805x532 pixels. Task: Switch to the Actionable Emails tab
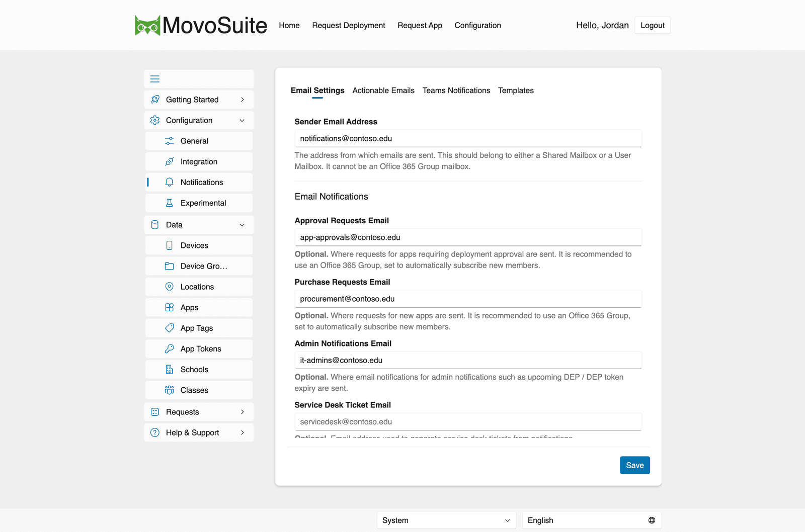[x=383, y=91]
